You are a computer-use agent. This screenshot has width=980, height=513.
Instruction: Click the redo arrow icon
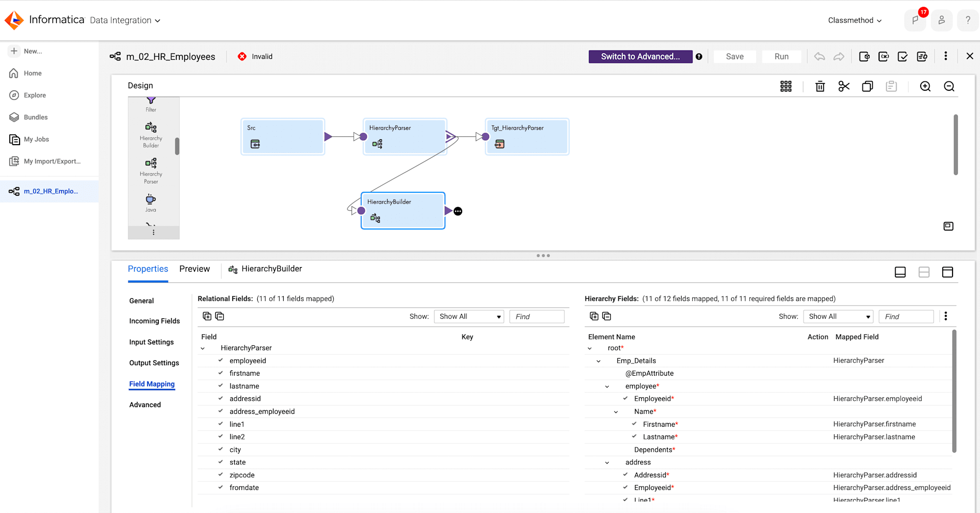(x=839, y=56)
